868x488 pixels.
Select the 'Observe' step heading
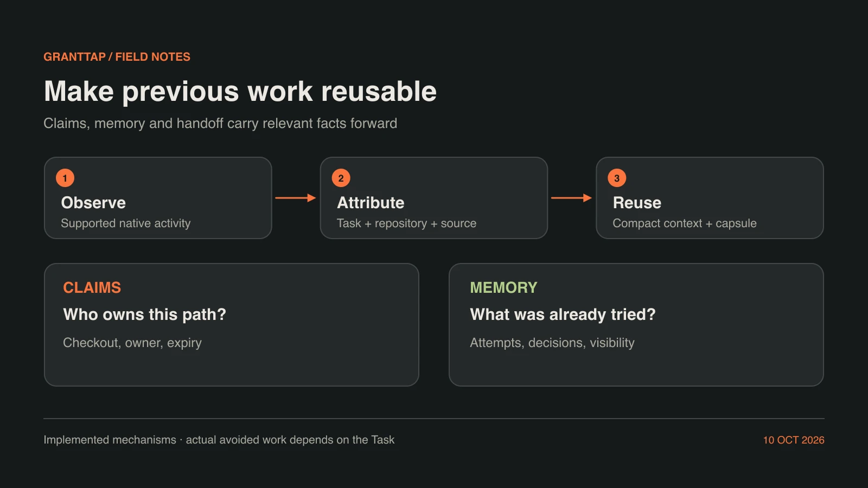(93, 203)
